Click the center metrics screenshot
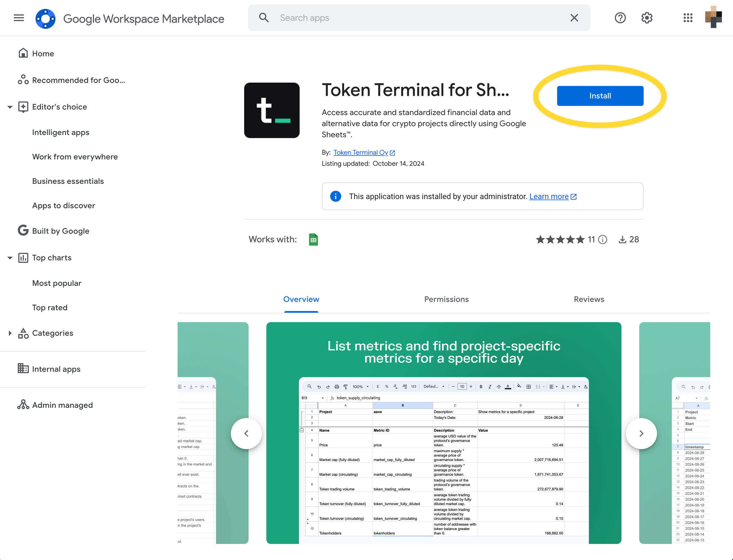The image size is (733, 560). (x=444, y=433)
